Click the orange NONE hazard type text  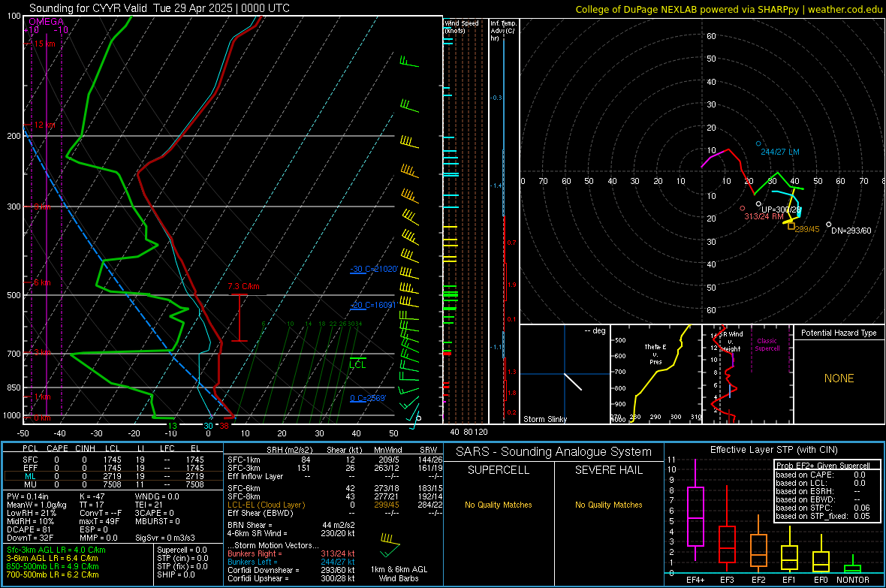(x=839, y=378)
